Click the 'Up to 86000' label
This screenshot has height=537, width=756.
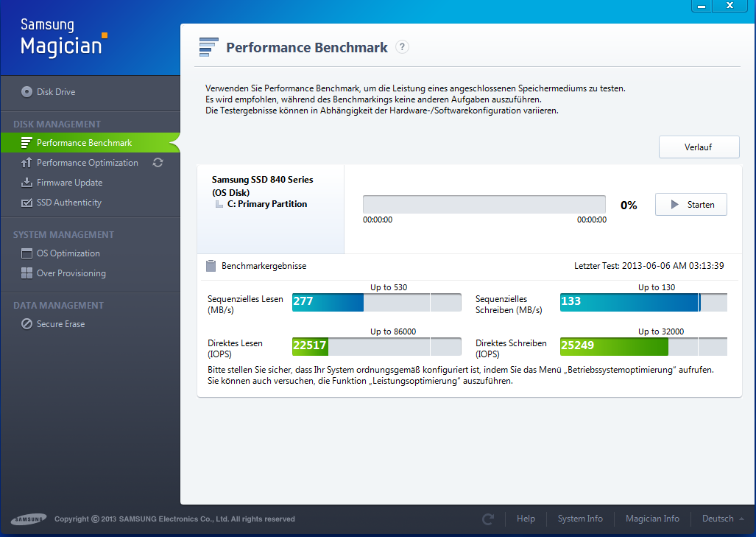coord(393,332)
